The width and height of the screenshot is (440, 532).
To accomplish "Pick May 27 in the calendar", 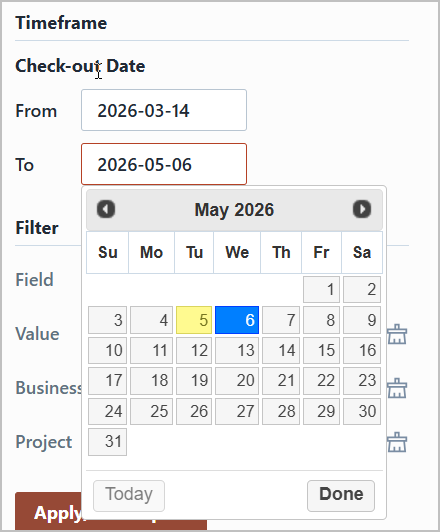I will point(237,411).
